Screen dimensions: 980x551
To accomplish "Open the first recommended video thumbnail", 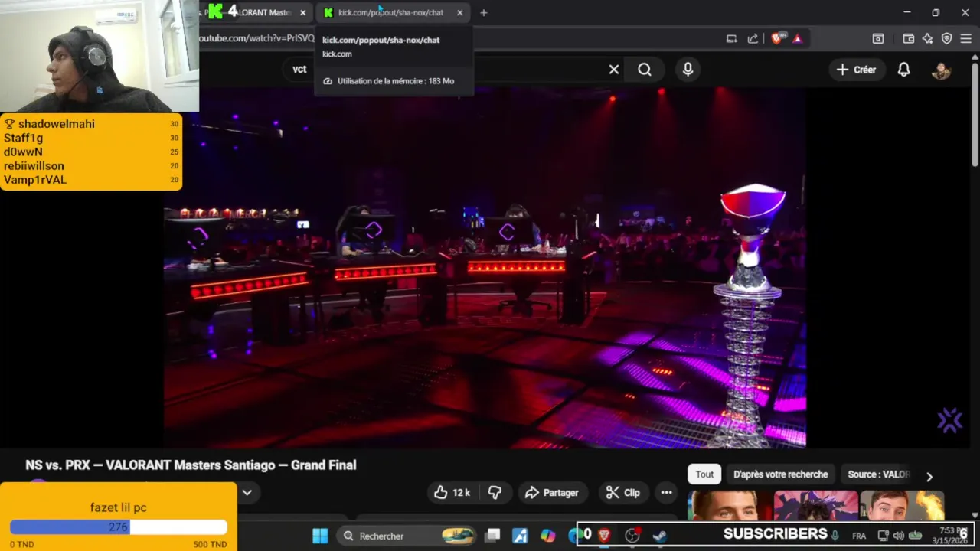I will tap(727, 505).
